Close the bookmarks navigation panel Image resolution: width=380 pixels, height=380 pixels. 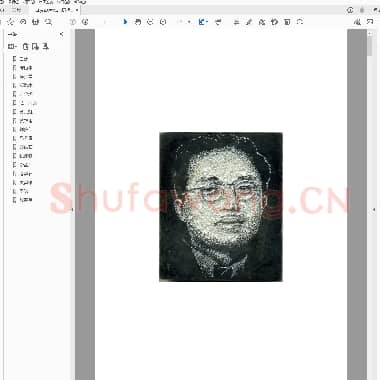pyautogui.click(x=61, y=34)
